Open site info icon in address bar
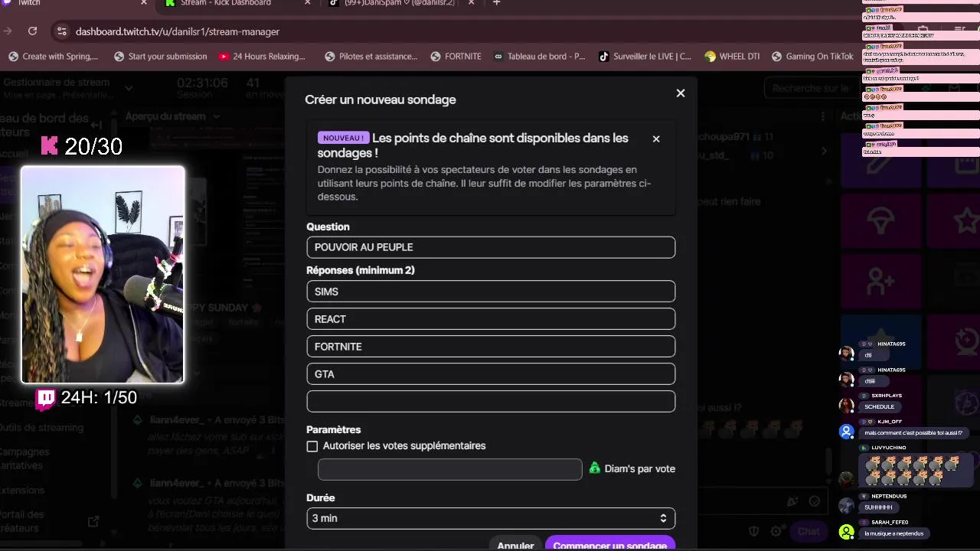This screenshot has width=980, height=551. (x=62, y=31)
